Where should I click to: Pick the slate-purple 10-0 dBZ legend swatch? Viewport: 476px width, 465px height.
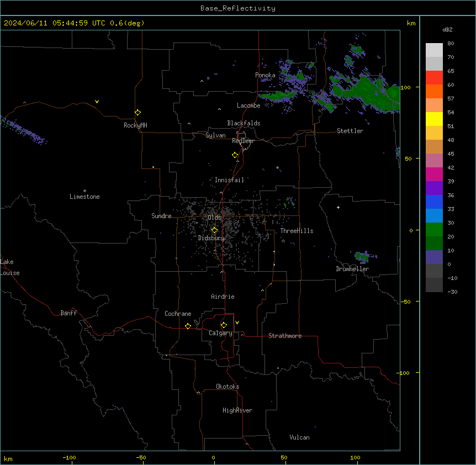434,257
